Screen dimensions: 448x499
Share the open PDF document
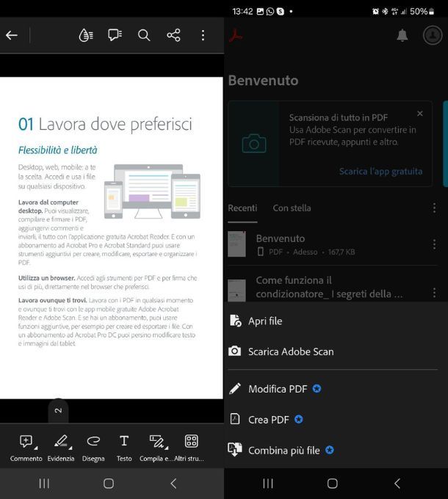173,35
